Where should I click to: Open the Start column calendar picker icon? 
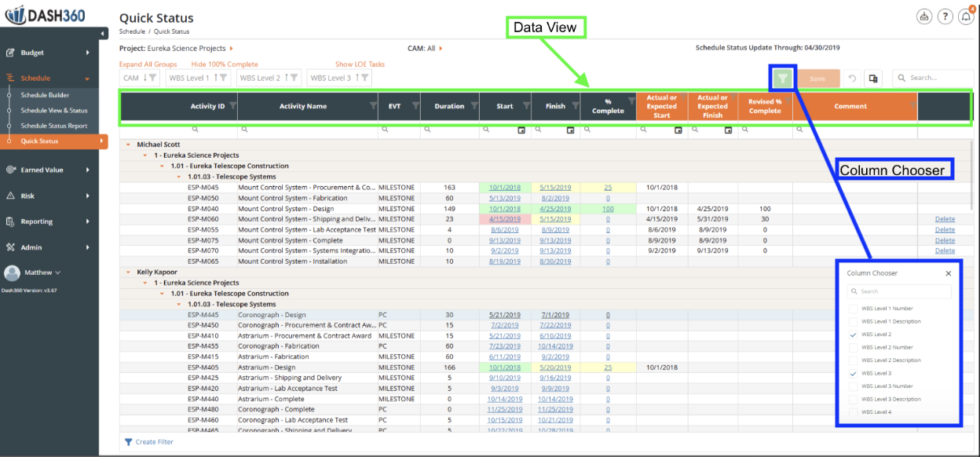click(x=521, y=130)
